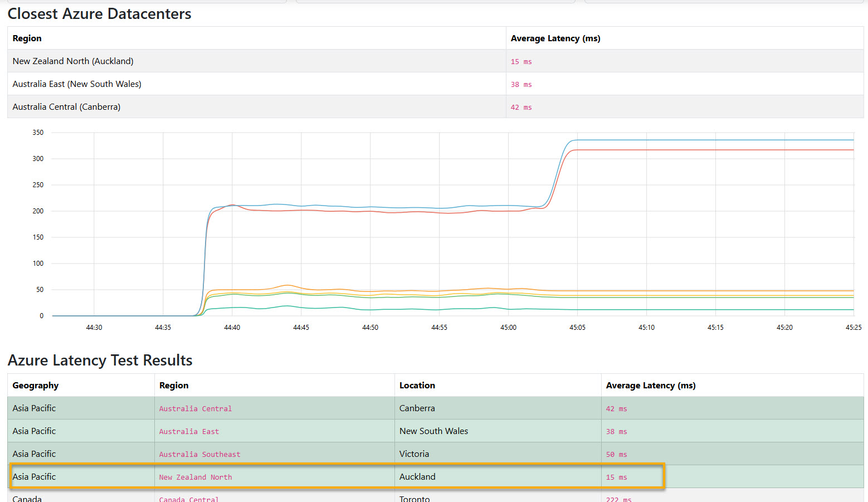The width and height of the screenshot is (868, 502).
Task: Click the 50 ms latency for Australia Southeast
Action: (x=617, y=455)
